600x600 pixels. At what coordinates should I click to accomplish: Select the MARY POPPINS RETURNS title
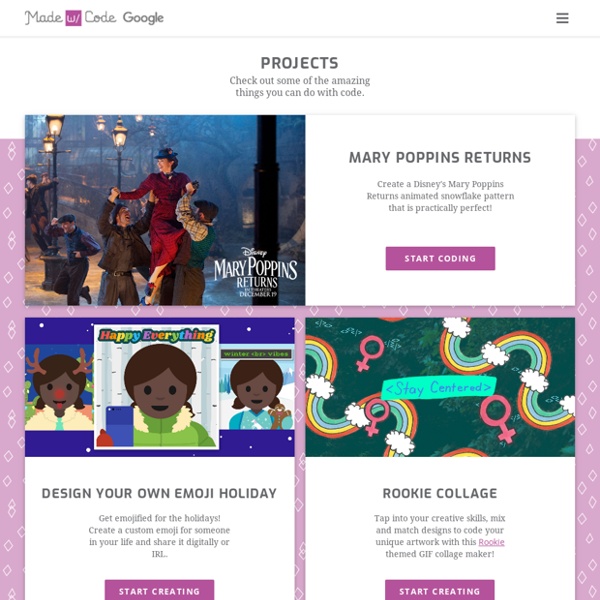click(440, 158)
